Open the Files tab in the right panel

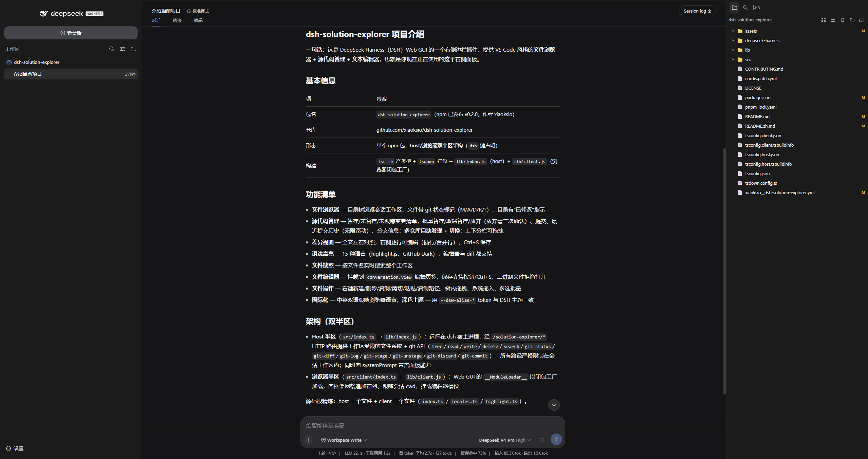click(734, 7)
